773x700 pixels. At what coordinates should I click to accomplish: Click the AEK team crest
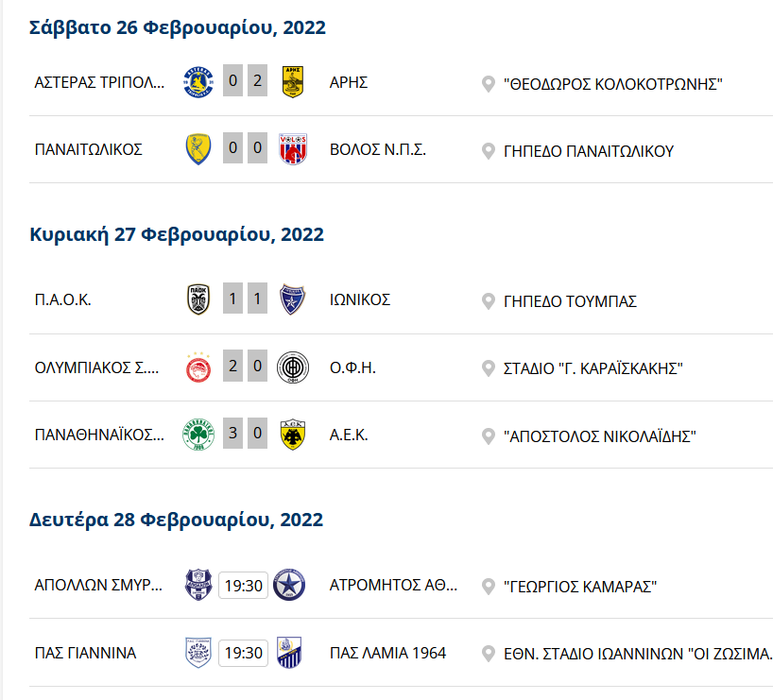pos(290,436)
